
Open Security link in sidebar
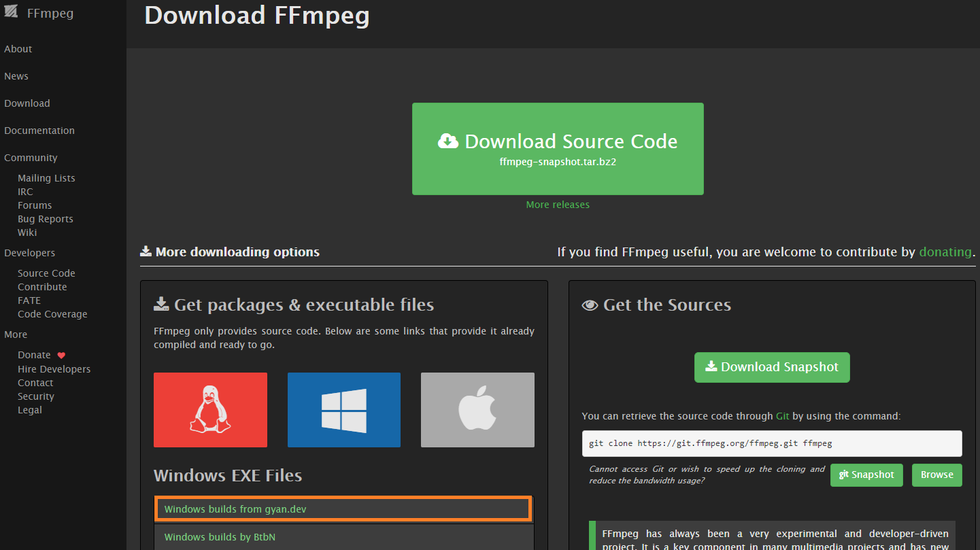click(36, 396)
